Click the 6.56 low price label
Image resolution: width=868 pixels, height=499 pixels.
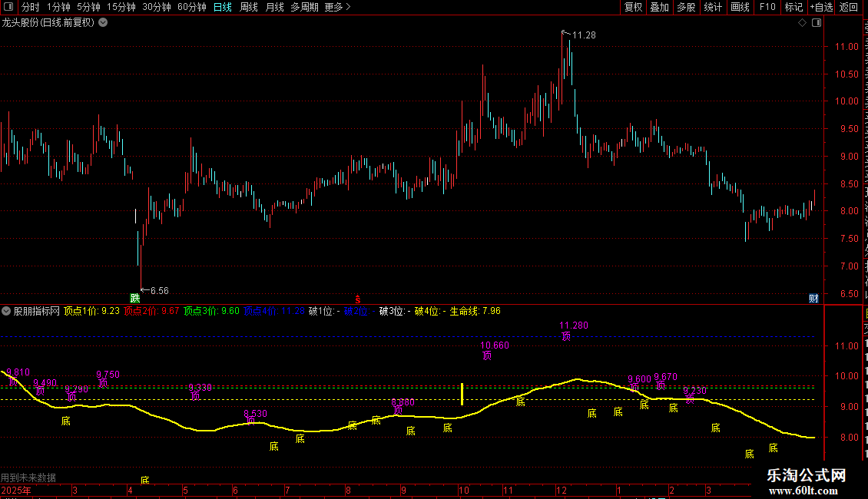click(x=160, y=291)
